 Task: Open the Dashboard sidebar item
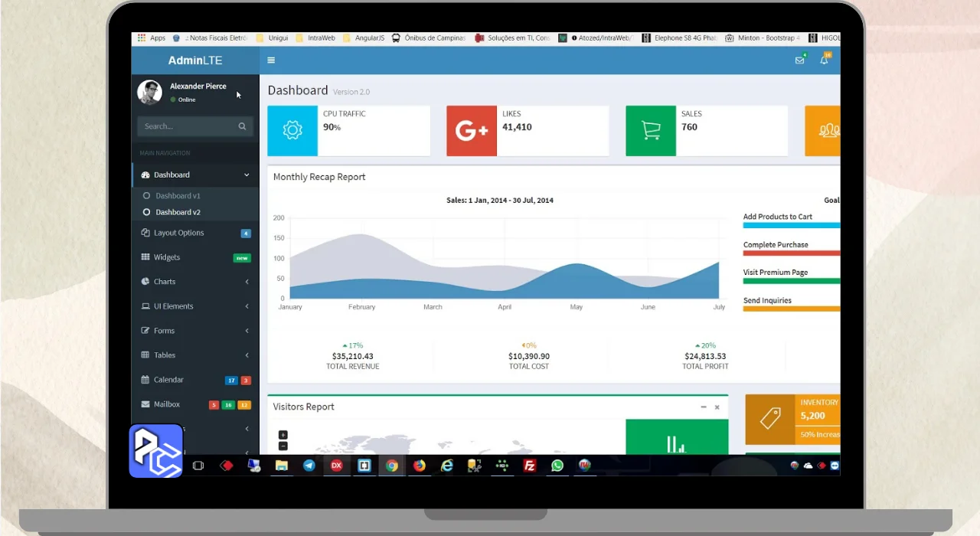[195, 175]
